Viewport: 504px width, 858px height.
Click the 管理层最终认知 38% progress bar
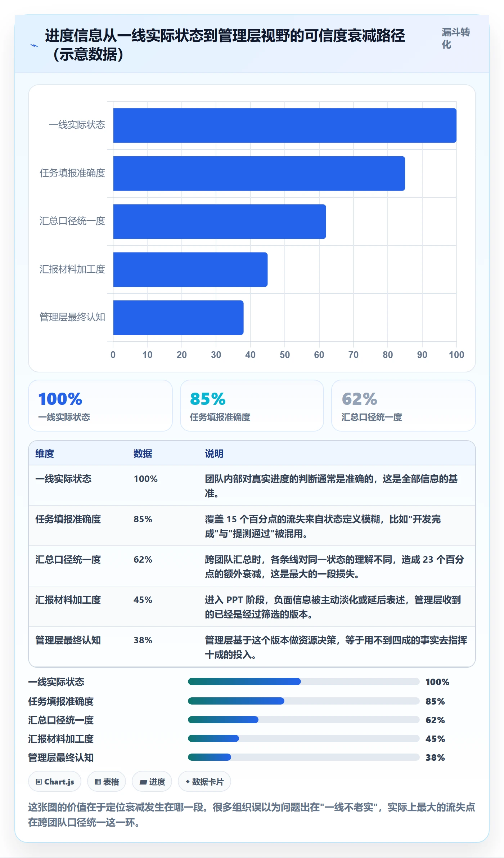[x=304, y=757]
